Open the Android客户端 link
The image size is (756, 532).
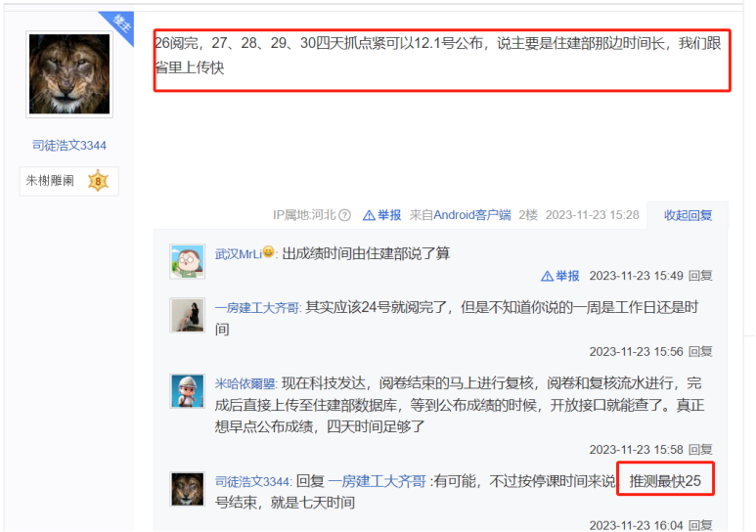472,215
